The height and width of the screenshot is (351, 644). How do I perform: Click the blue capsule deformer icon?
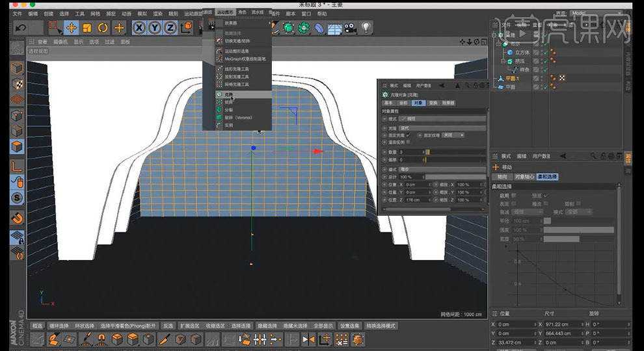(319, 28)
